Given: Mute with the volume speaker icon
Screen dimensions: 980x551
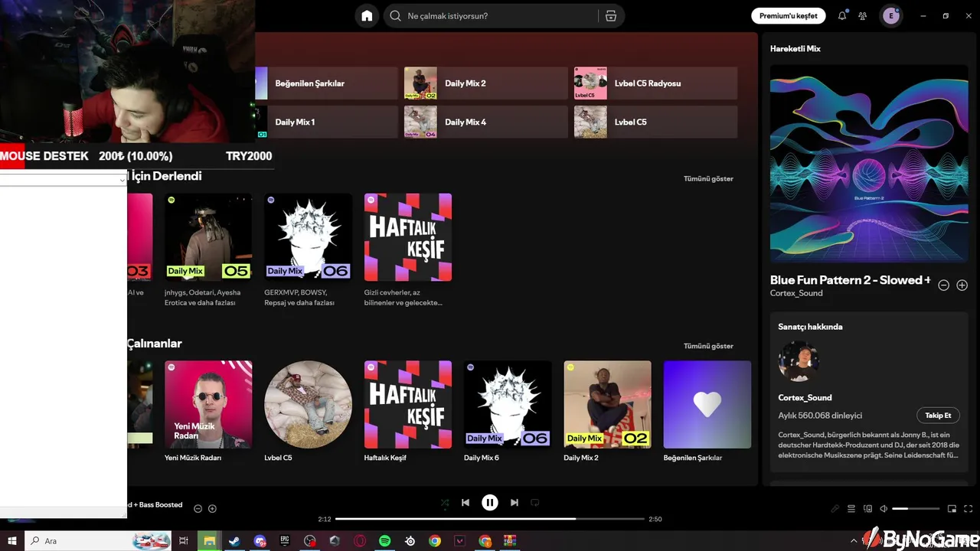Looking at the screenshot, I should tap(884, 509).
